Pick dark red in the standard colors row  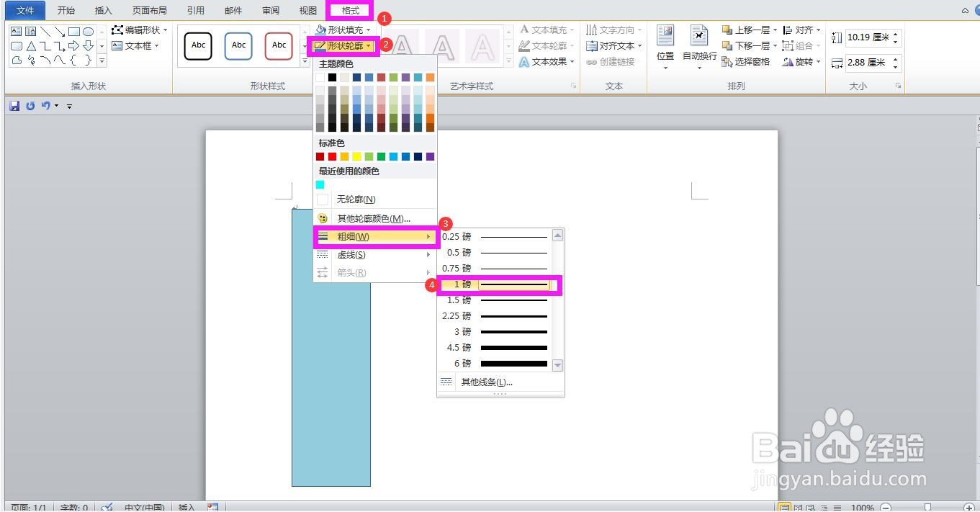(x=320, y=156)
